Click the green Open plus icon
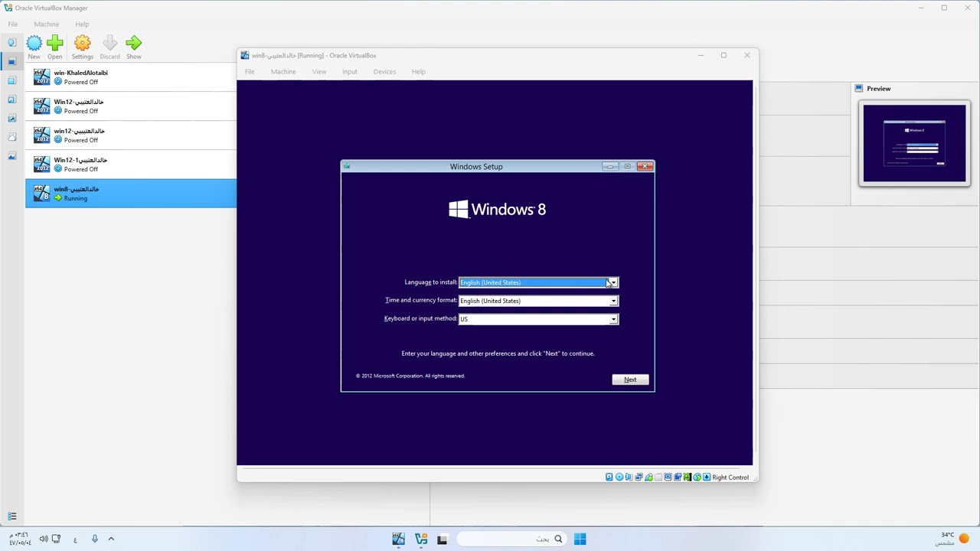The image size is (980, 551). tap(54, 43)
